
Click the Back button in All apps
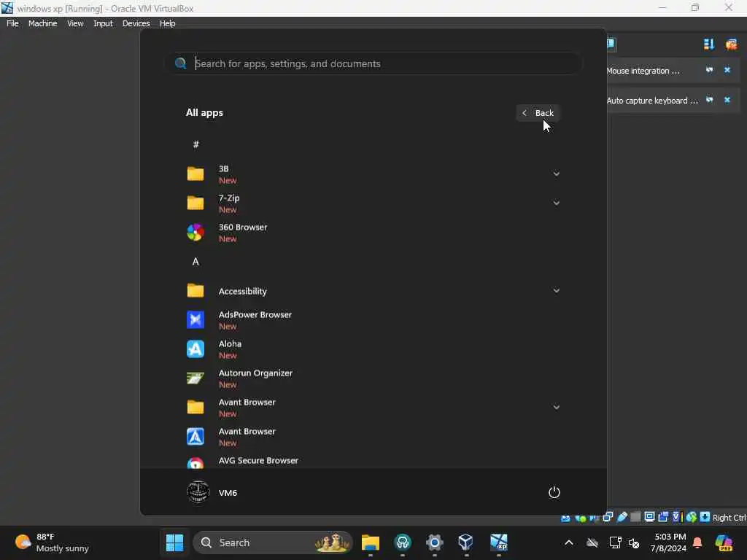[x=538, y=113]
